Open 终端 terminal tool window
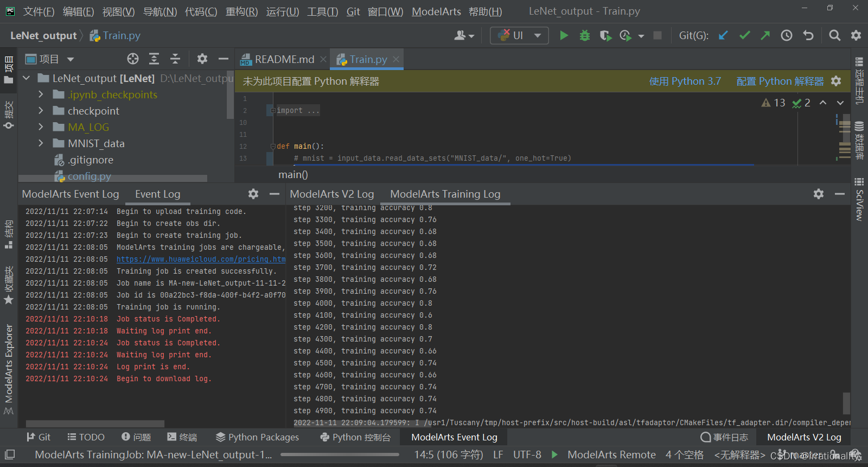This screenshot has height=467, width=868. coord(182,437)
